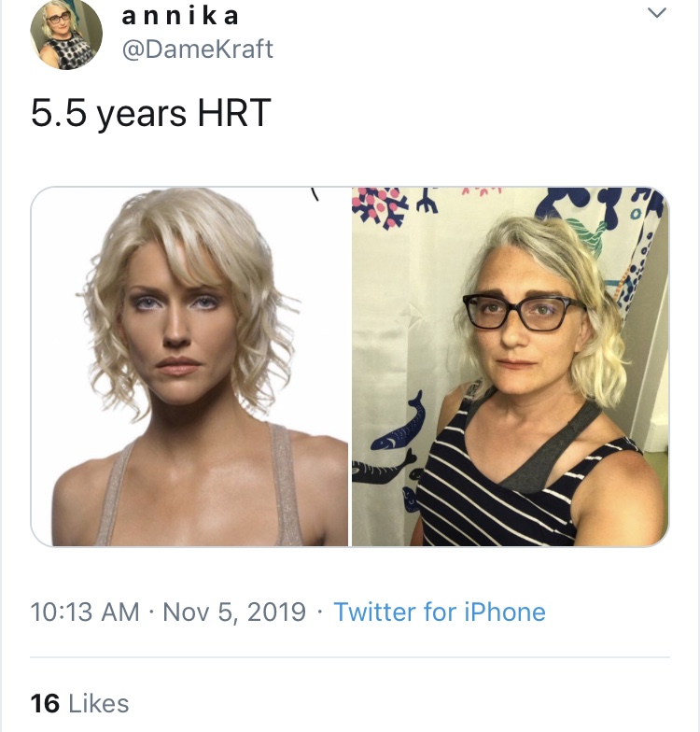Click the curly blonde hair in left photo
Image resolution: width=700 pixels, height=732 pixels.
(131, 280)
